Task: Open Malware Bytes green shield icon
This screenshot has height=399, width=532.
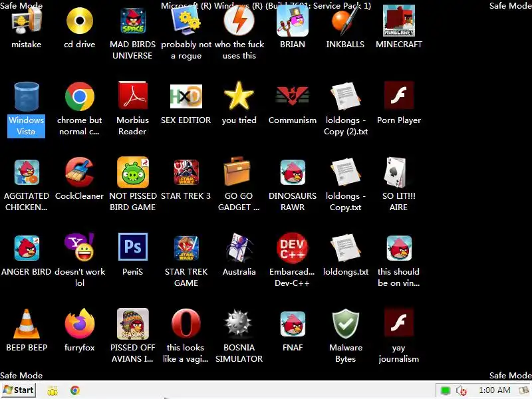Action: pos(345,324)
